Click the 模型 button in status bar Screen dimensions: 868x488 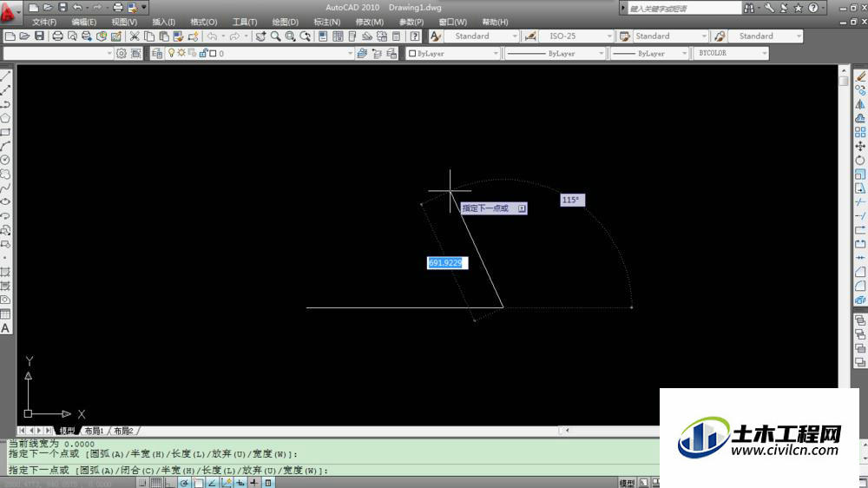click(x=627, y=483)
